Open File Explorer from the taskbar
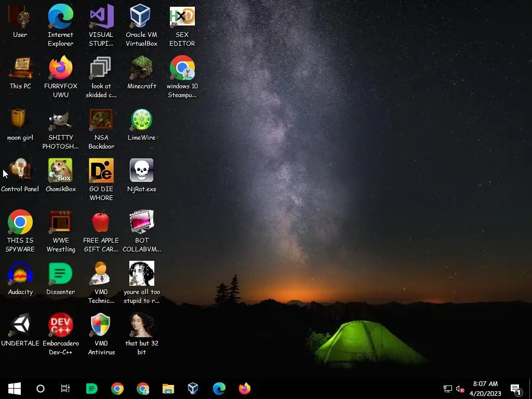 168,389
